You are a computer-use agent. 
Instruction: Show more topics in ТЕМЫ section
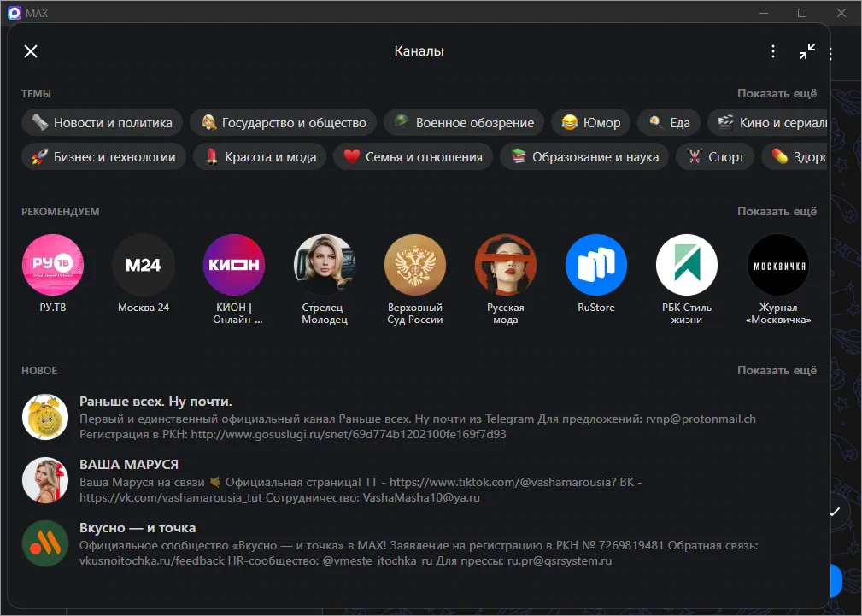tap(777, 93)
